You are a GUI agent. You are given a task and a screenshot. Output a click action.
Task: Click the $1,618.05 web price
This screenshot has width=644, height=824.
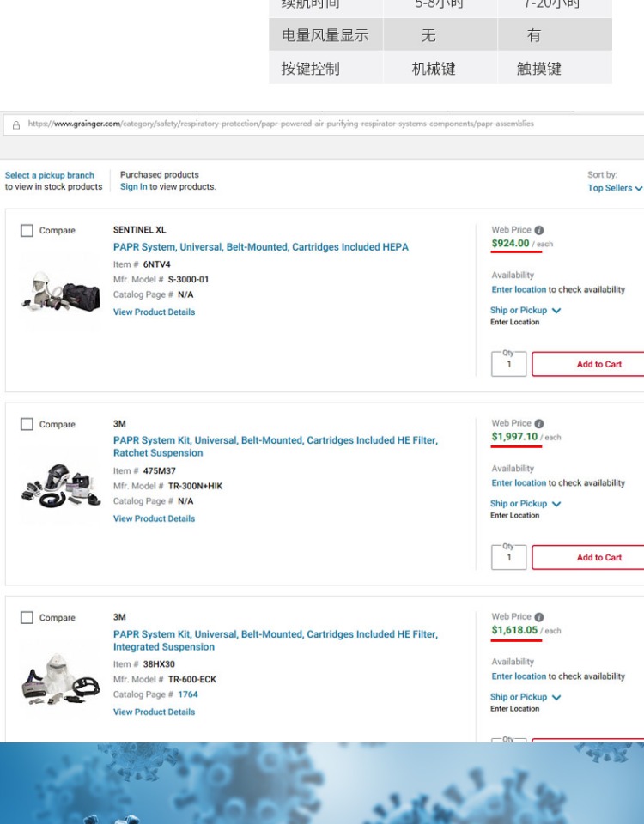[x=514, y=630]
